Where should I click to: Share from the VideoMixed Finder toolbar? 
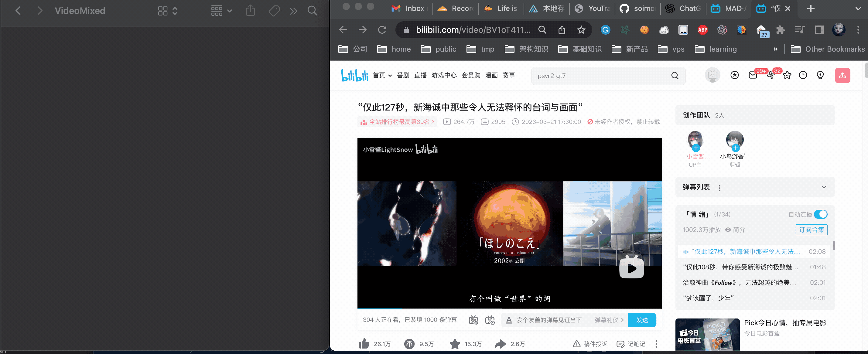(x=250, y=10)
